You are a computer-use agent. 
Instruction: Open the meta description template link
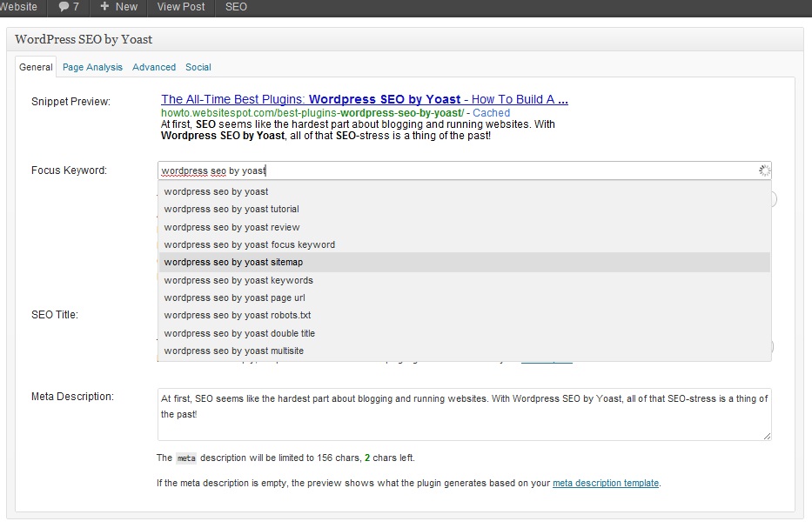tap(606, 483)
